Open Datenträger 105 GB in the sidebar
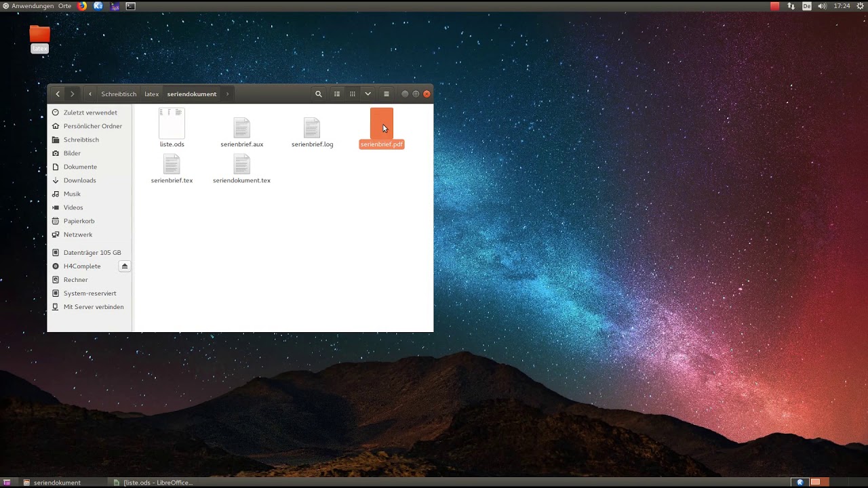 [x=90, y=253]
